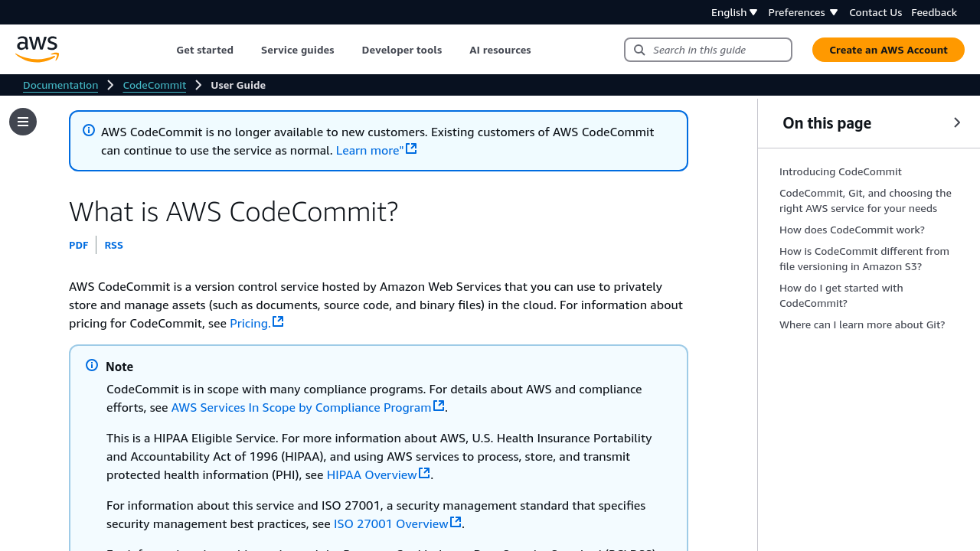Click the AWS logo

pyautogui.click(x=37, y=50)
